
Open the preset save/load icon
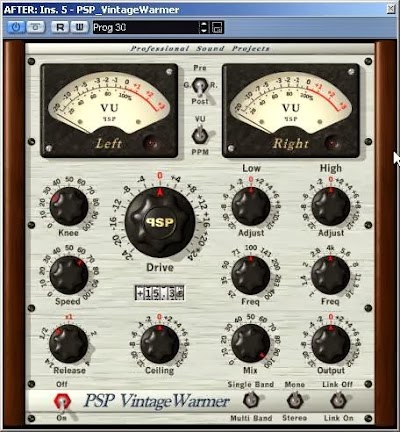217,27
